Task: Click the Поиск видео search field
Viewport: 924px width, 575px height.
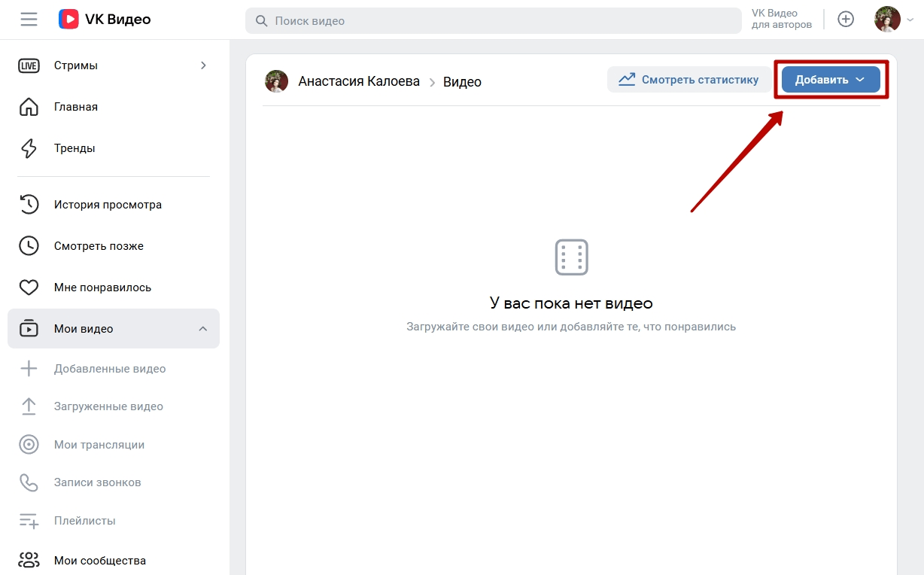Action: [x=494, y=21]
